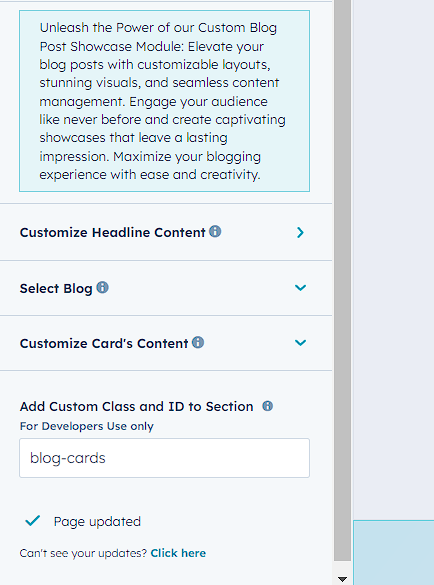
Task: Expand the Select Blog chevron
Action: (x=300, y=288)
